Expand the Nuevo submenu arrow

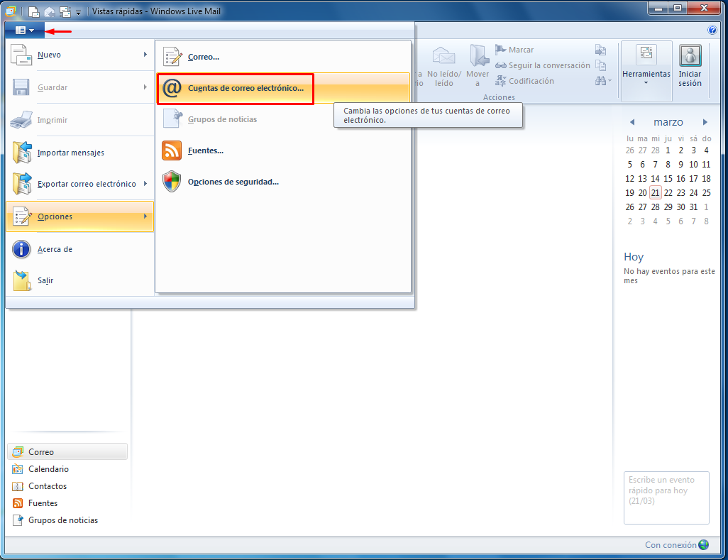145,55
